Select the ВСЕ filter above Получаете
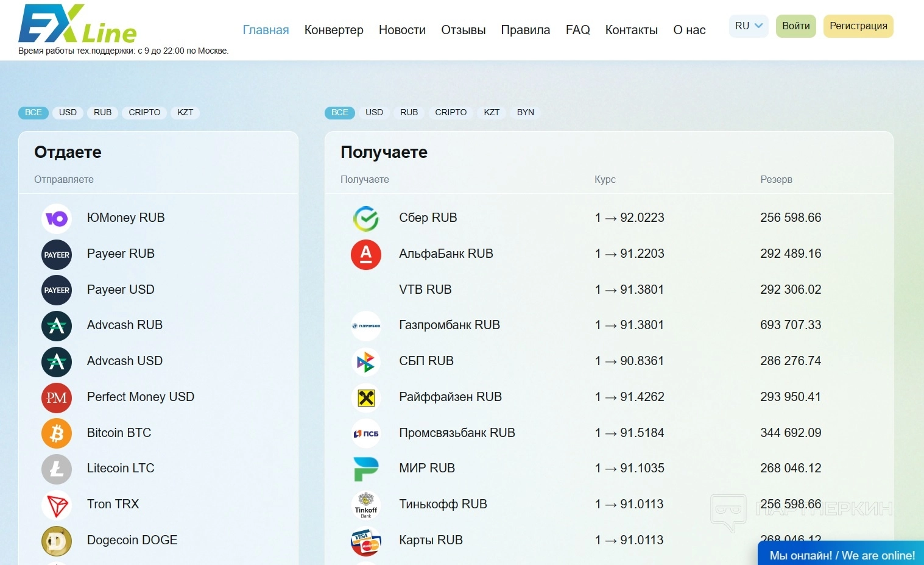 tap(340, 112)
